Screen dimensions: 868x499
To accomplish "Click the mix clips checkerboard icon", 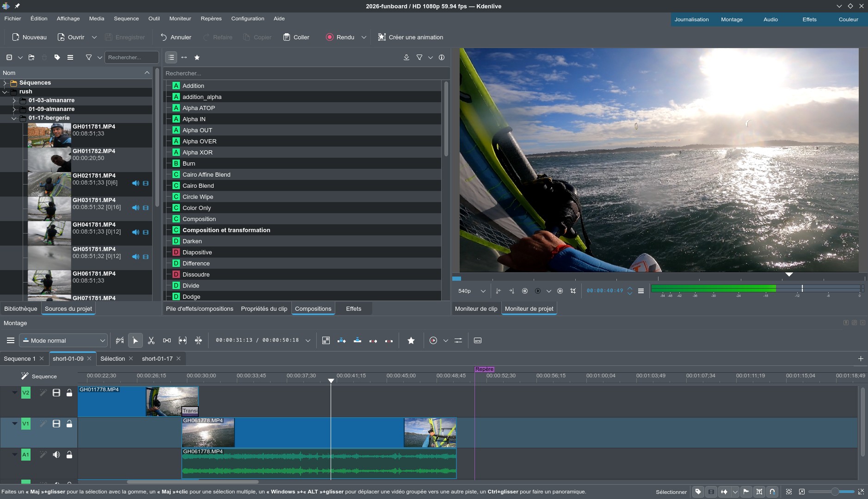I will coord(326,341).
